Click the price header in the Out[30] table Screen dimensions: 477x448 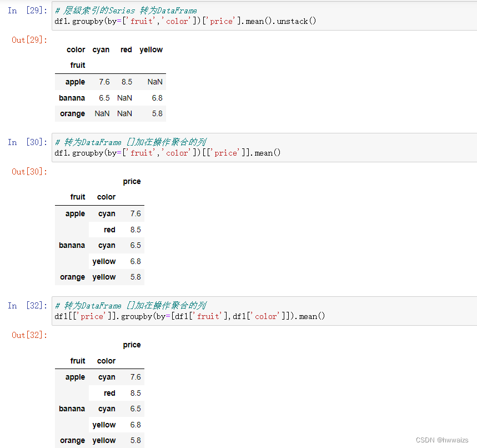(x=132, y=182)
